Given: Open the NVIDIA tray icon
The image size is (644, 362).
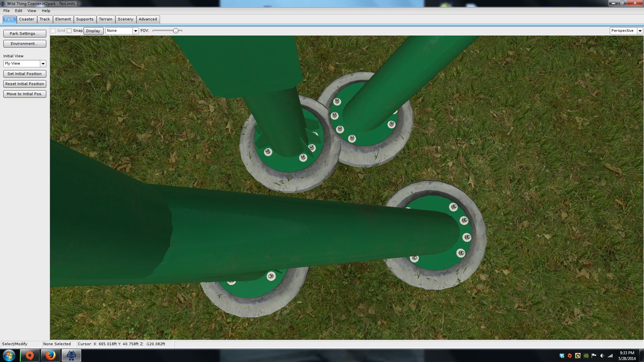Looking at the screenshot, I should (x=586, y=356).
